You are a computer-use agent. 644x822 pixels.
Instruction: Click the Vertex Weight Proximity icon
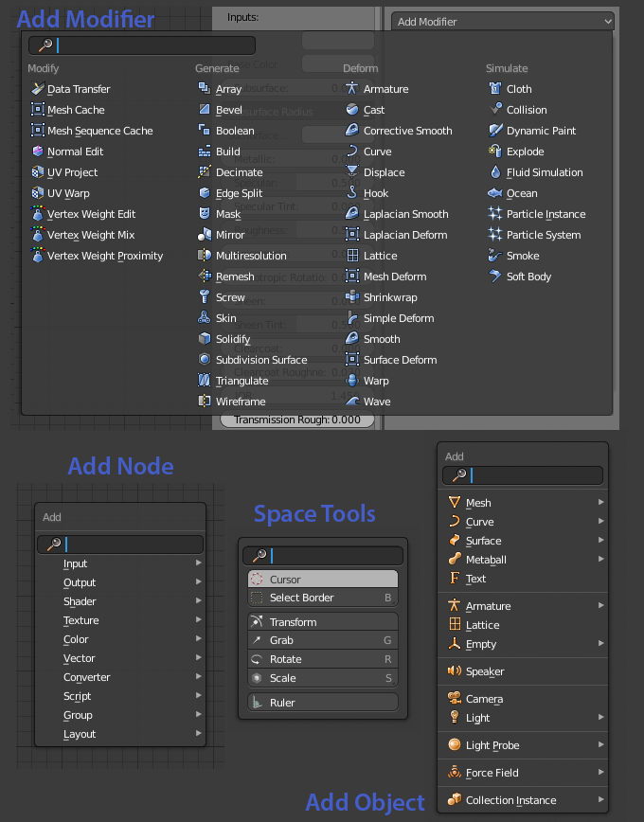pos(38,256)
